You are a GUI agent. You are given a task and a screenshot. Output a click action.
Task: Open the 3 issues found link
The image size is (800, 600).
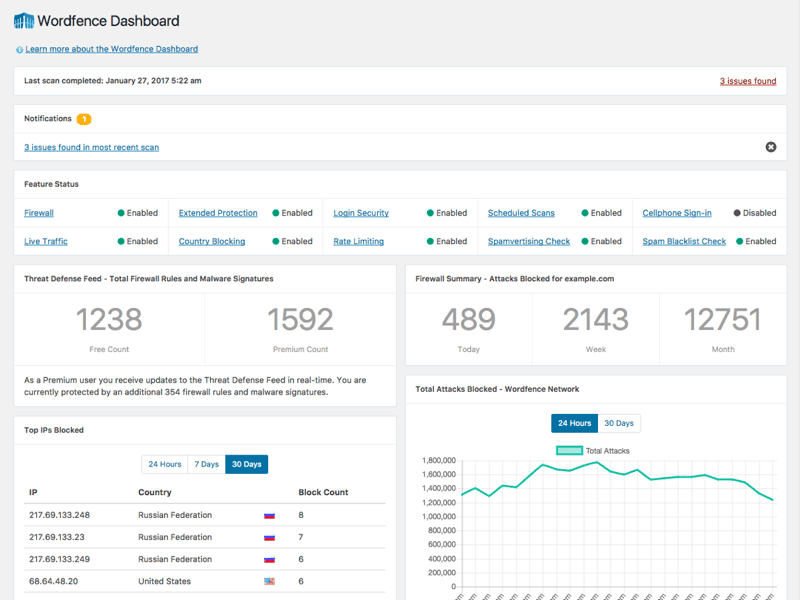click(747, 80)
